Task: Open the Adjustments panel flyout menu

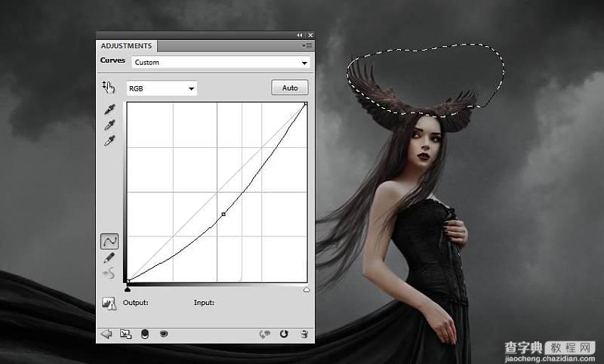Action: (x=308, y=46)
